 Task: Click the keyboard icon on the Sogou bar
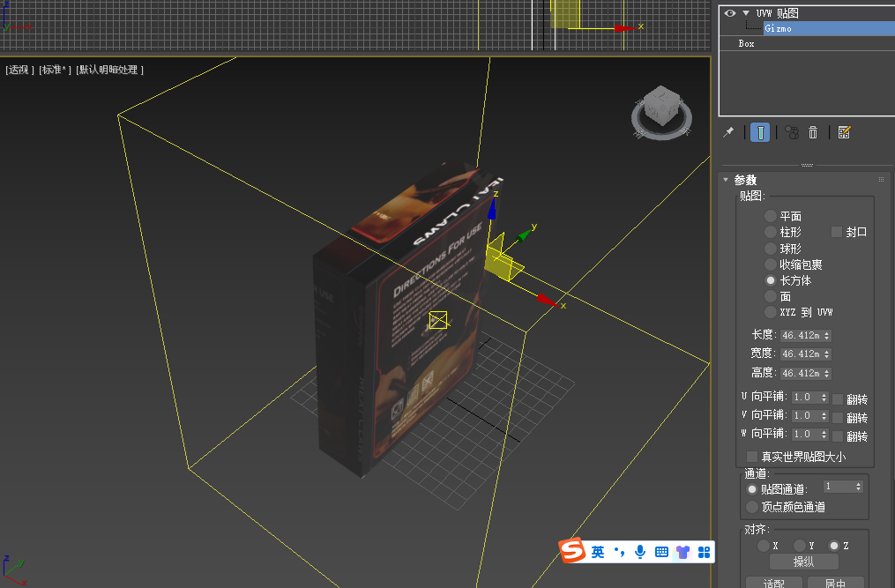[661, 551]
